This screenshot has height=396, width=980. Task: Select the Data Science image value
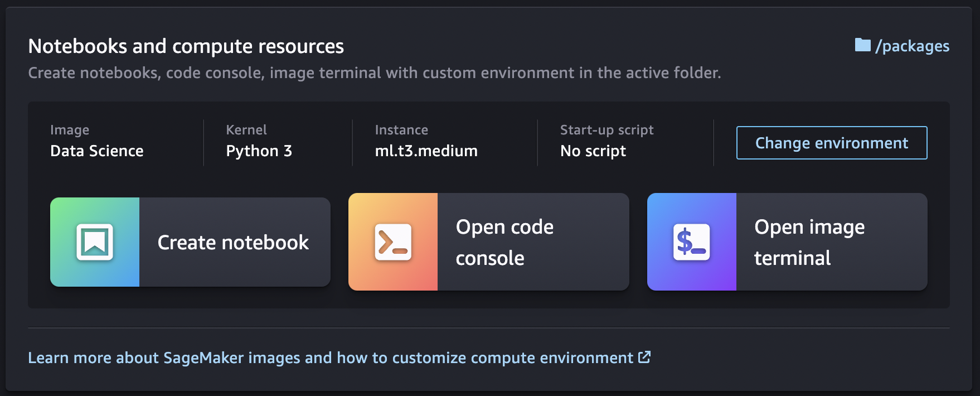[x=97, y=151]
